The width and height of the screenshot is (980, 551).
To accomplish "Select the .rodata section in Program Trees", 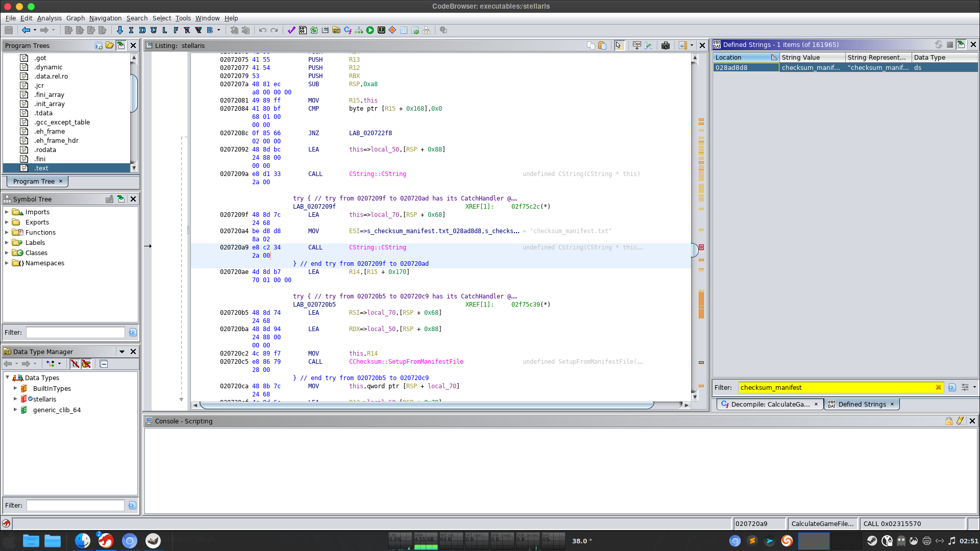I will 45,149.
